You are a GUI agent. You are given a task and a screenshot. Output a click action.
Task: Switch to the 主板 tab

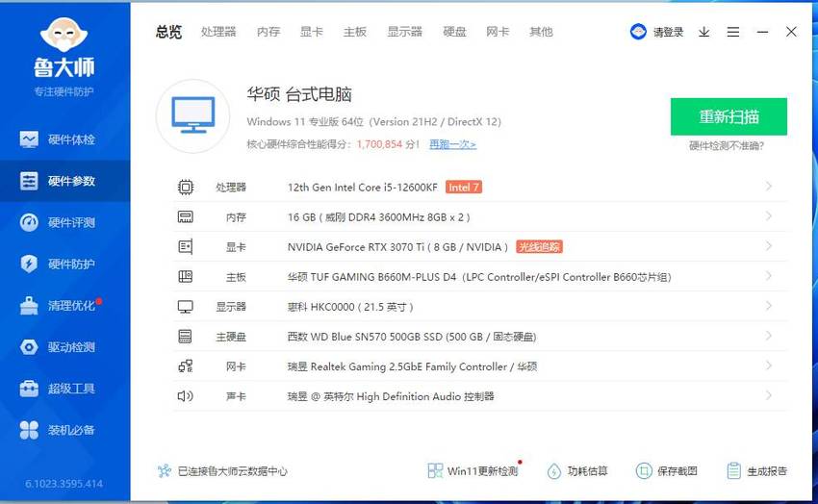(x=355, y=32)
